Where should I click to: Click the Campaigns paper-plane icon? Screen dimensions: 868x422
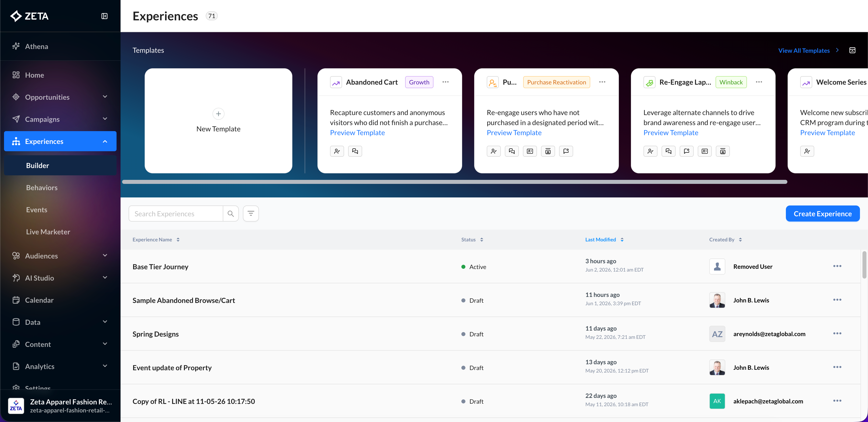pos(16,119)
